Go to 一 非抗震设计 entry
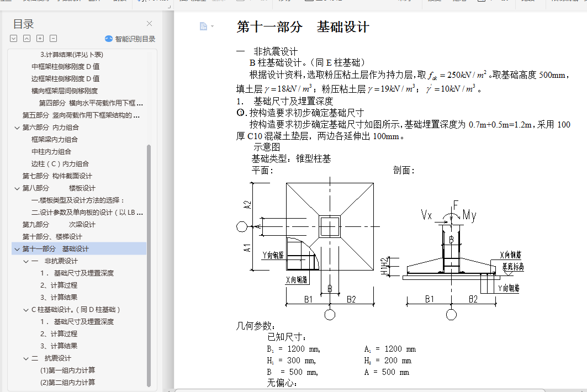This screenshot has height=392, width=587. tap(55, 261)
